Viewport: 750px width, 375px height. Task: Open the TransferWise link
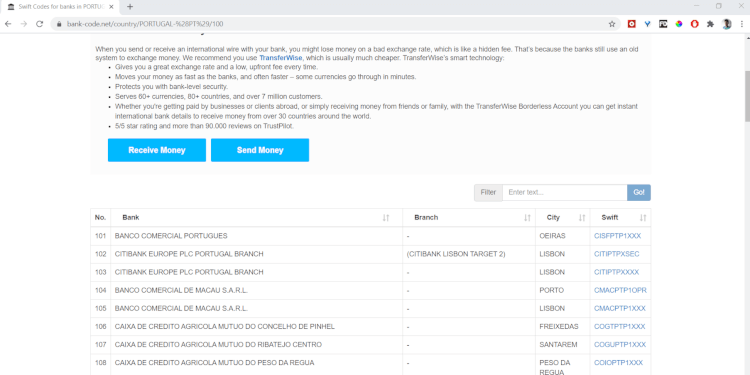(x=281, y=58)
